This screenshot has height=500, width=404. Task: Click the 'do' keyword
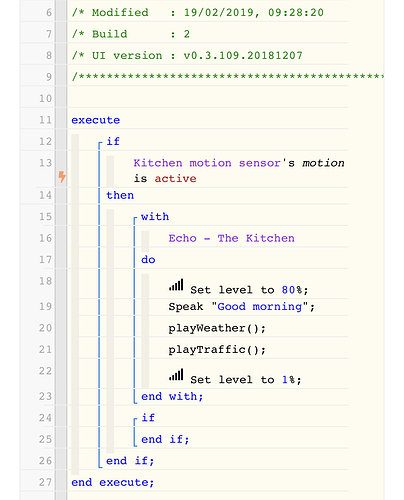click(x=148, y=260)
